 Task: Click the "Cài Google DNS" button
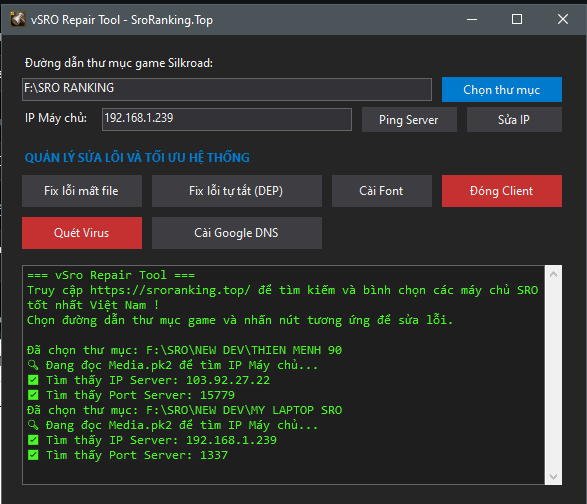point(237,233)
